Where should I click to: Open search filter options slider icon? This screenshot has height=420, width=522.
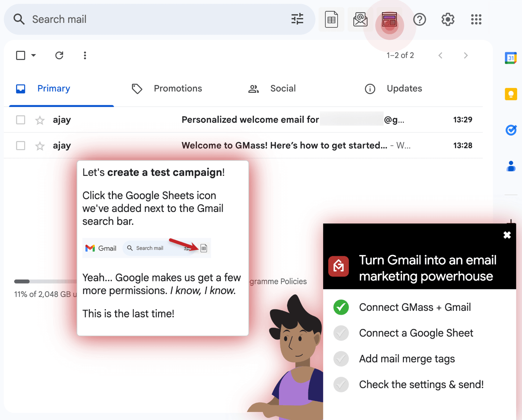(x=297, y=19)
